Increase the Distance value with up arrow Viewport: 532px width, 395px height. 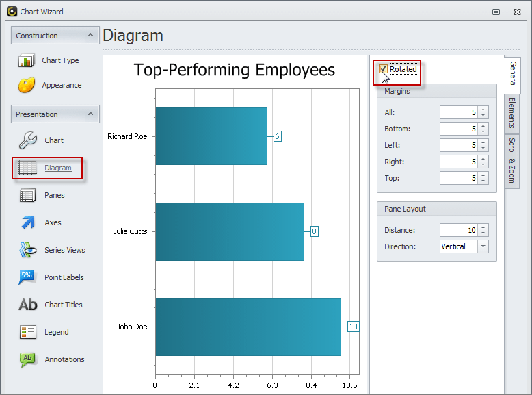point(483,227)
